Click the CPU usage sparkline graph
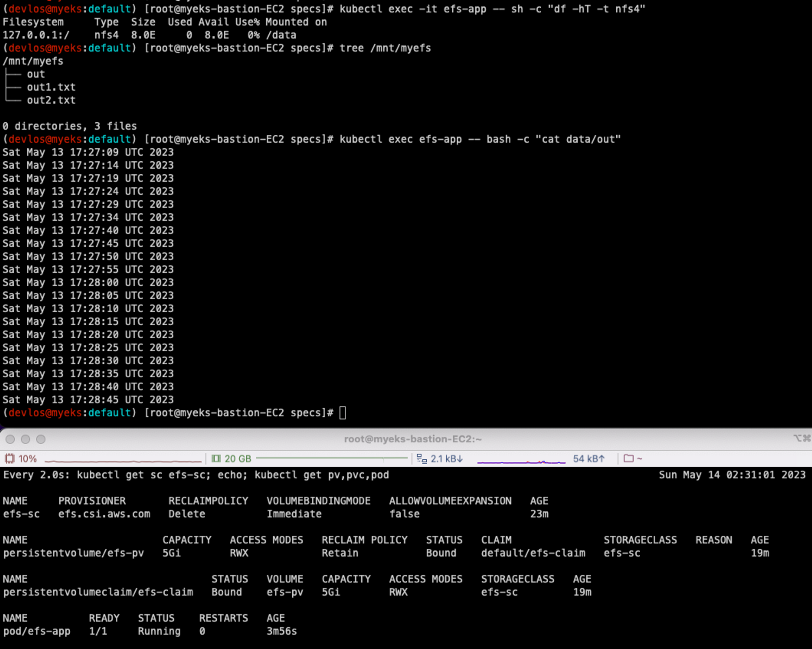Viewport: 812px width, 649px height. 123,461
